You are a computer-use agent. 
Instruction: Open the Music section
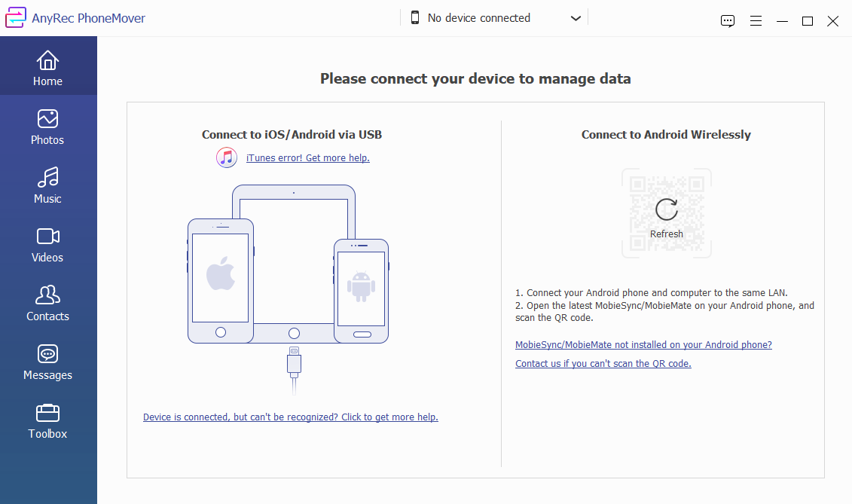coord(47,186)
